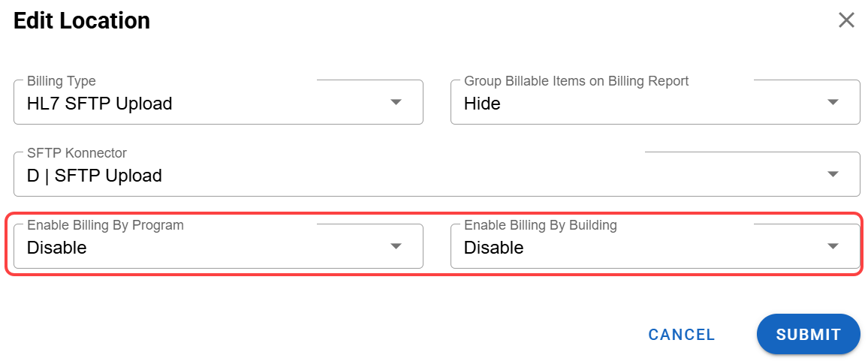Change Disable value under Billing By Program
The height and width of the screenshot is (364, 868).
point(57,248)
